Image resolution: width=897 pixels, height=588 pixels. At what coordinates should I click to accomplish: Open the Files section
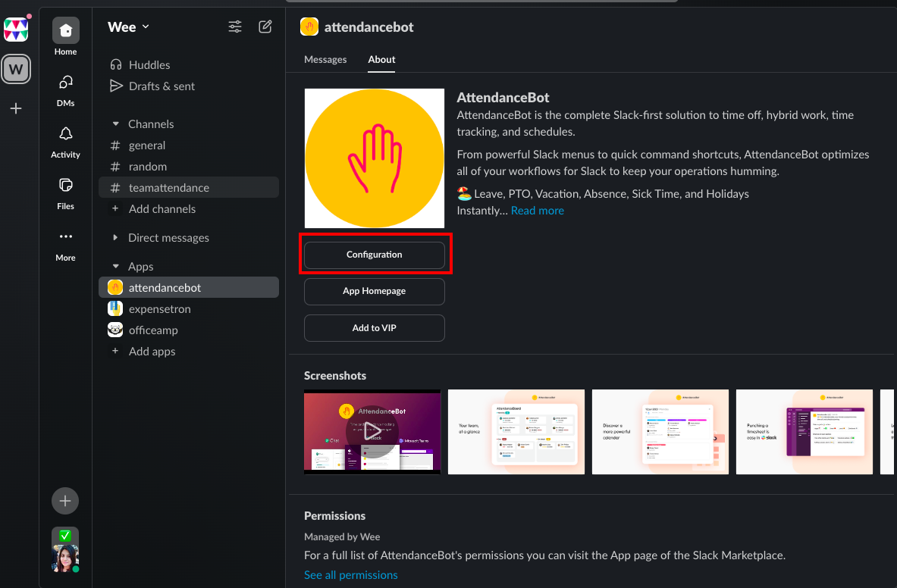point(65,193)
